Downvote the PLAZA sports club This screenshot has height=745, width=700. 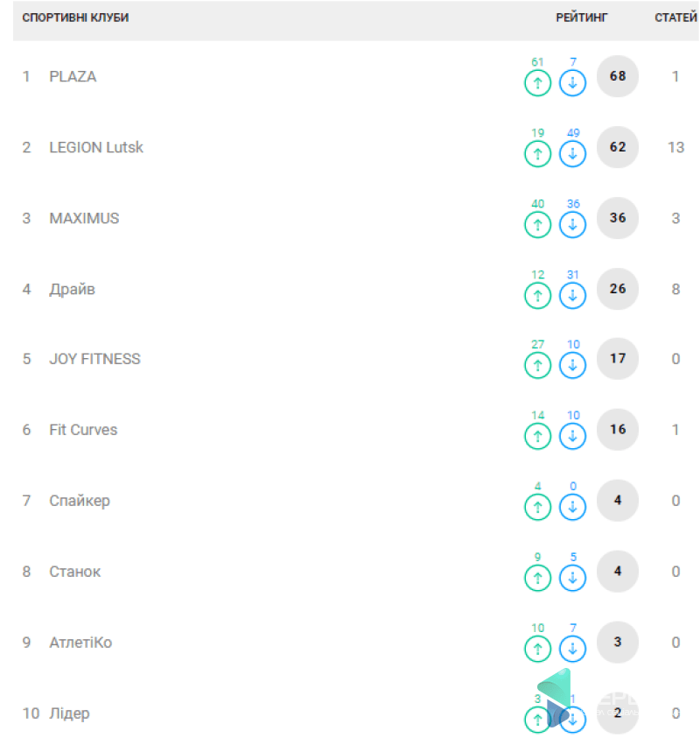(x=572, y=83)
